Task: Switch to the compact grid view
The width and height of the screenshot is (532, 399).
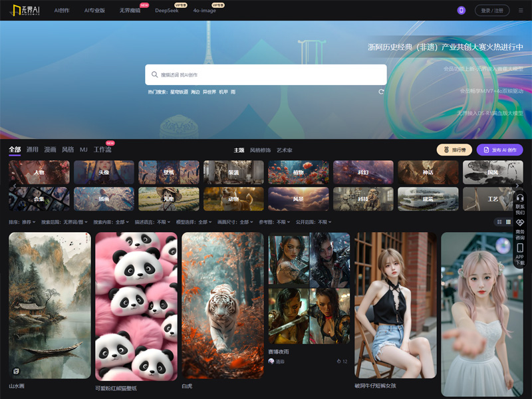Action: pos(509,221)
